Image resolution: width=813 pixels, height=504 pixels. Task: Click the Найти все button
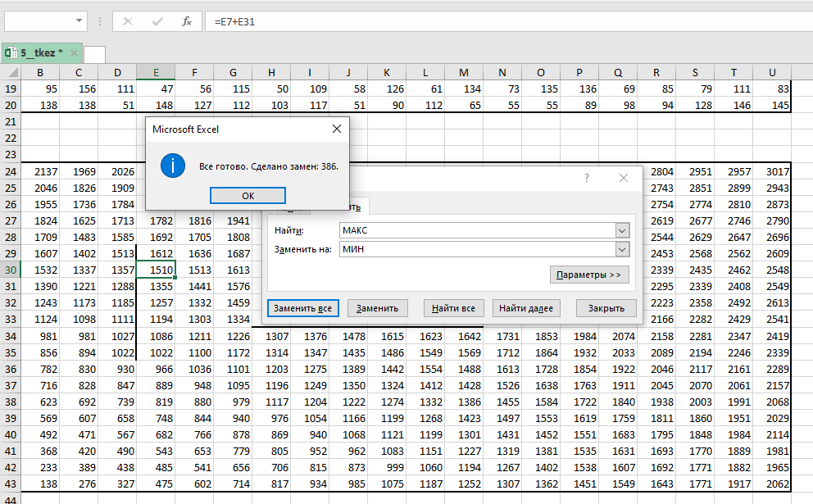(453, 308)
